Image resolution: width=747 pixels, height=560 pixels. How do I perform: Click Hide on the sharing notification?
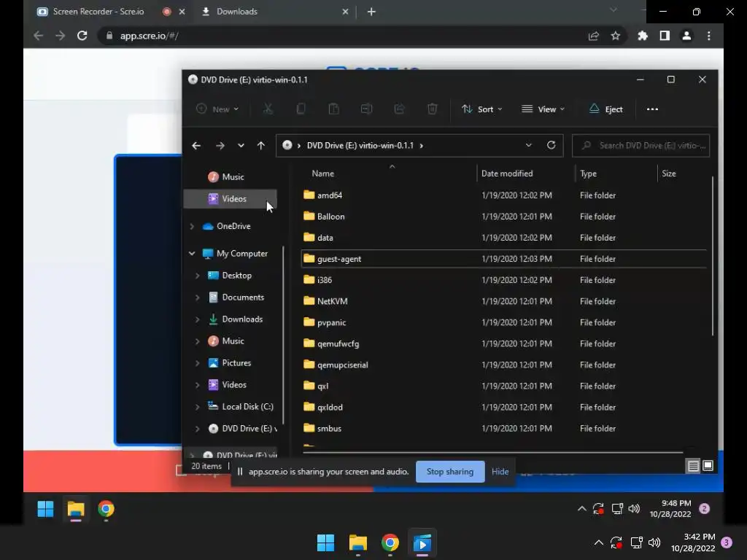[500, 472]
